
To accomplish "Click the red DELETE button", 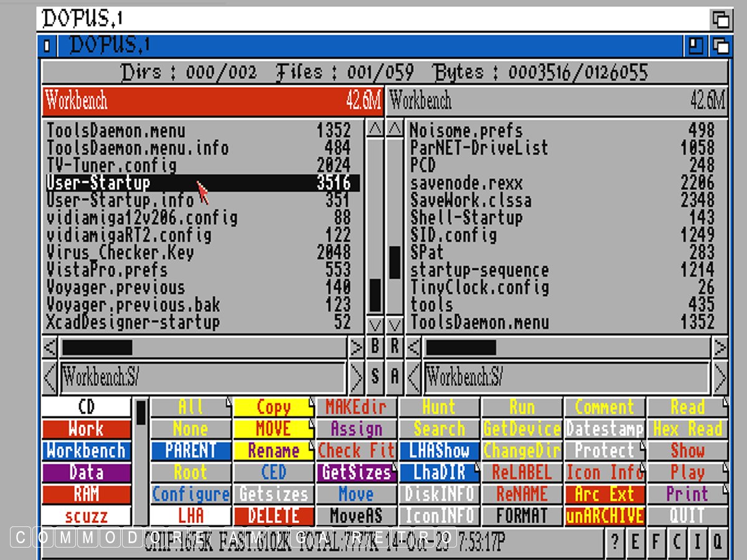I will tap(273, 516).
